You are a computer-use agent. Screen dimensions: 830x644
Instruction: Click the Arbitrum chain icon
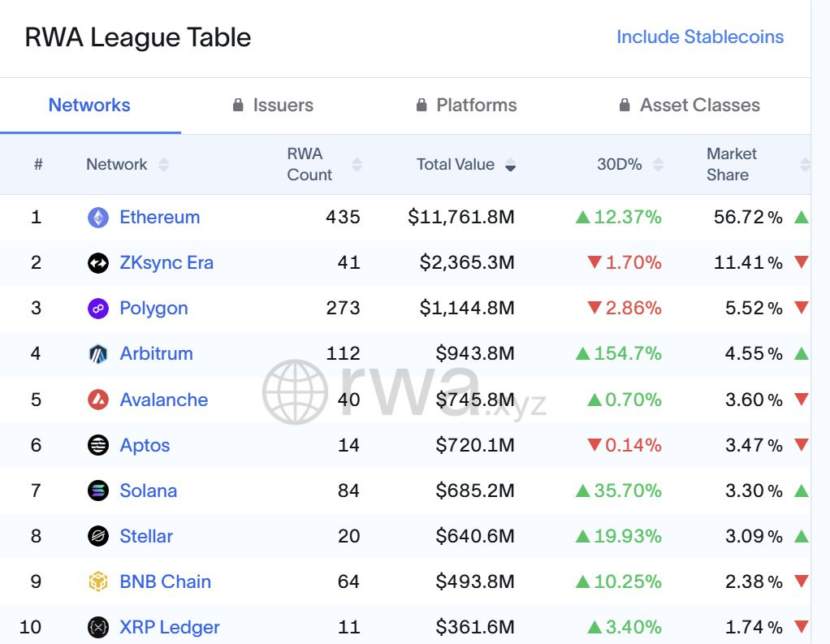coord(97,353)
